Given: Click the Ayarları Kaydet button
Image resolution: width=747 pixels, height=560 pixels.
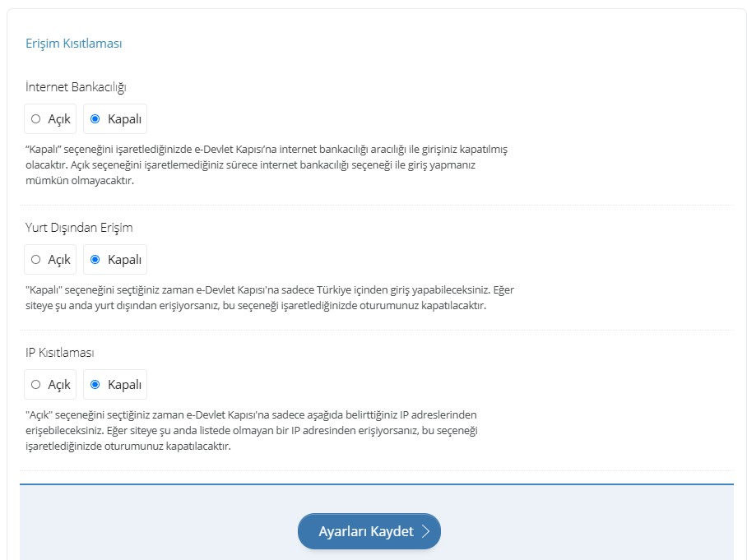Looking at the screenshot, I should point(369,531).
